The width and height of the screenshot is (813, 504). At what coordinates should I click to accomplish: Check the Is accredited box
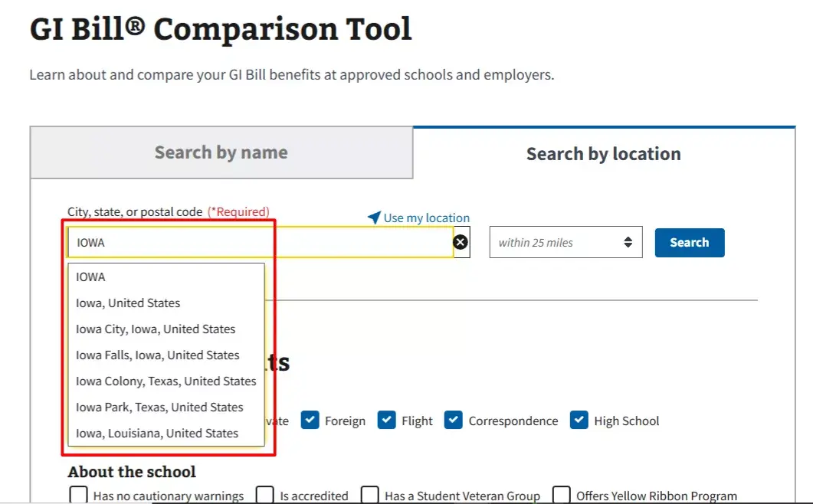[x=264, y=494]
